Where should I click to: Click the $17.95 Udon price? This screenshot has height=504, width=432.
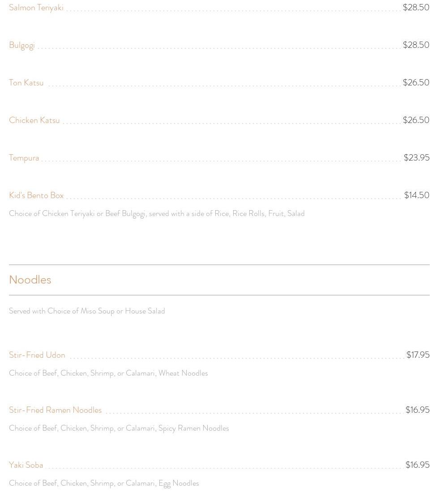coord(418,355)
